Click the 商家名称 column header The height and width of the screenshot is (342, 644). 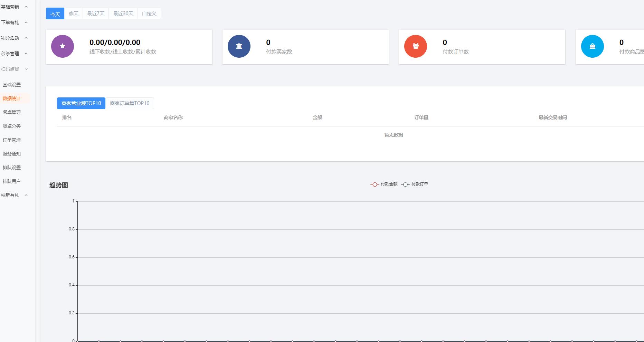(x=173, y=117)
